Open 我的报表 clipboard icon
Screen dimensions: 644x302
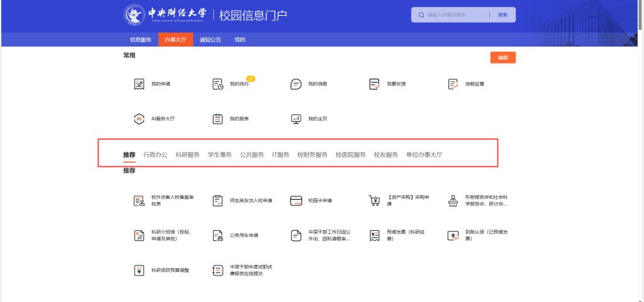coord(218,118)
